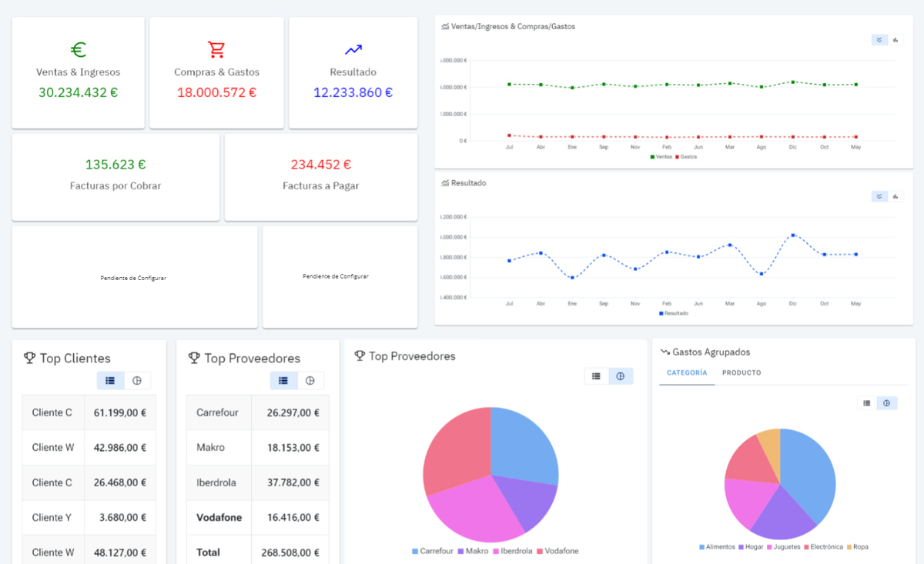Select the Categoría tab
924x564 pixels.
click(x=687, y=372)
